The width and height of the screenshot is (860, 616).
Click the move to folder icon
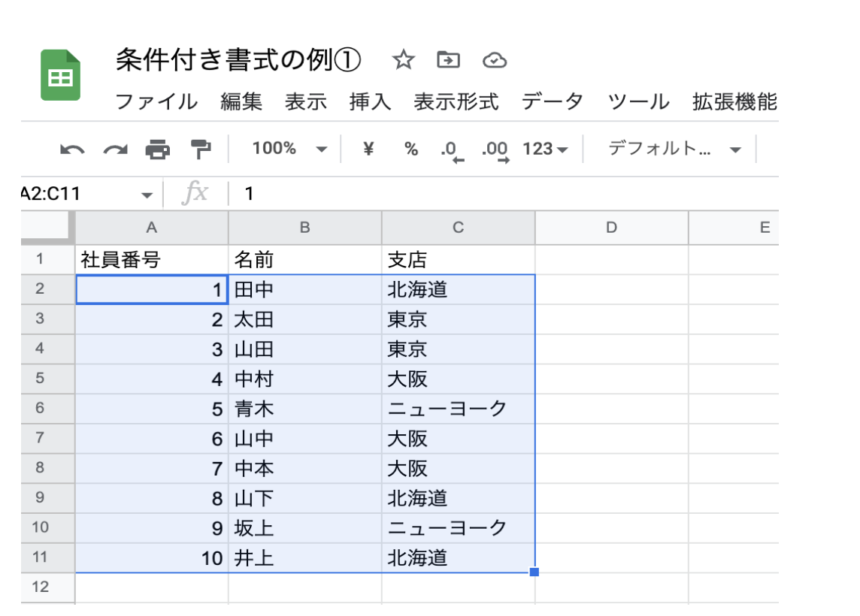(x=448, y=60)
